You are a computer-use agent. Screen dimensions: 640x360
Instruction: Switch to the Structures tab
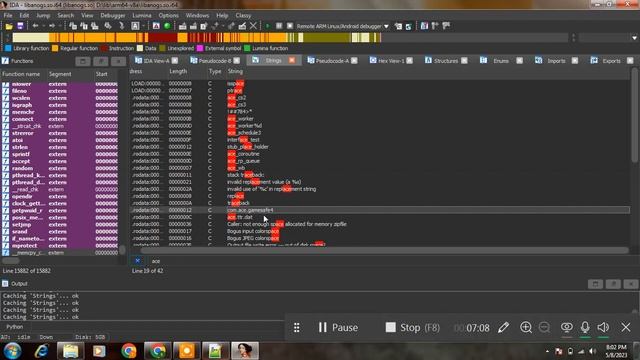click(x=446, y=60)
